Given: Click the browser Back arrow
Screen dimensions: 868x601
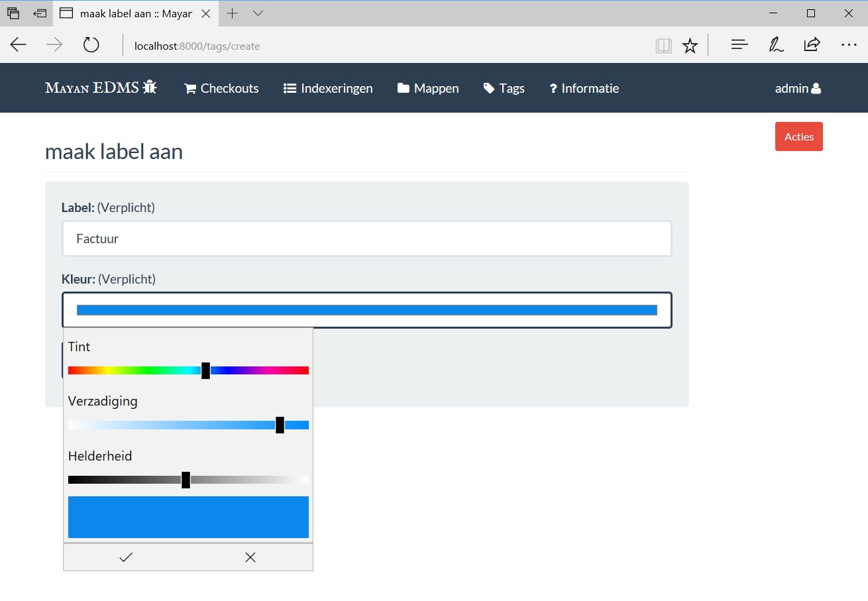Looking at the screenshot, I should pos(19,45).
